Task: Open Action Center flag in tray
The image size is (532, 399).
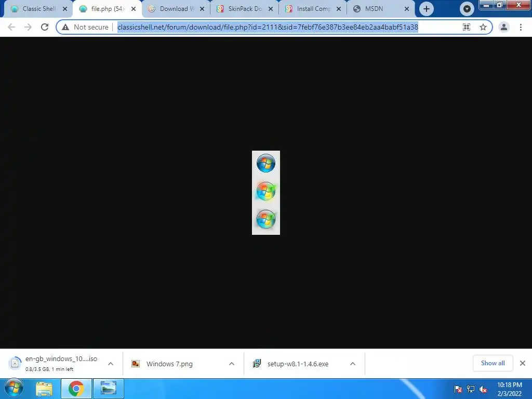Action: (x=458, y=389)
